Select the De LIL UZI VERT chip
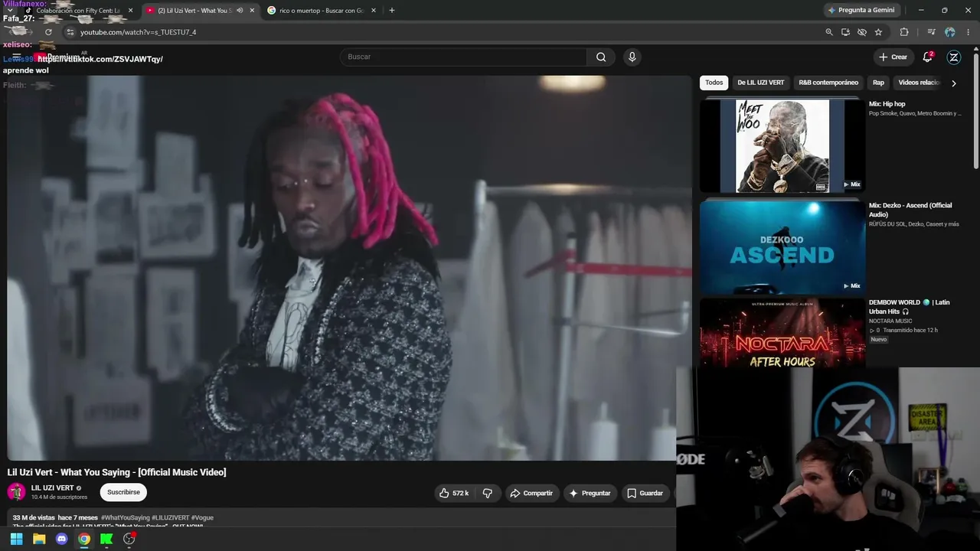 pos(761,83)
